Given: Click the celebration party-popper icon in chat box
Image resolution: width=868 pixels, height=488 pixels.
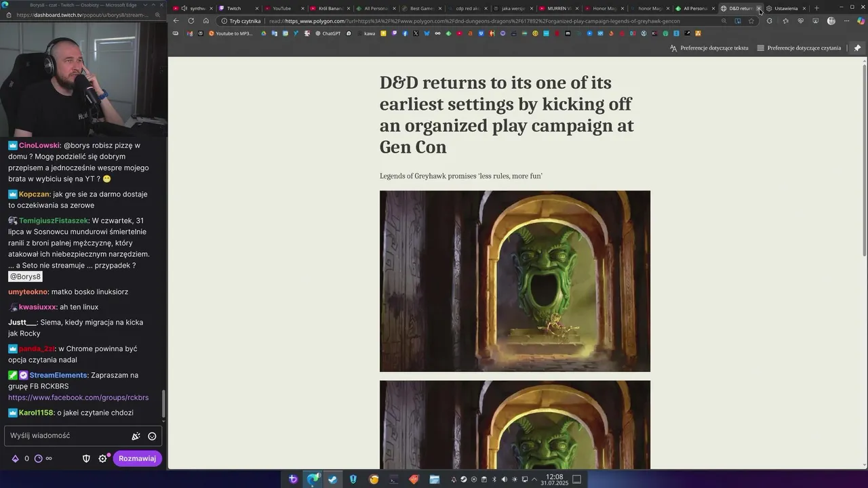Looking at the screenshot, I should [136, 436].
